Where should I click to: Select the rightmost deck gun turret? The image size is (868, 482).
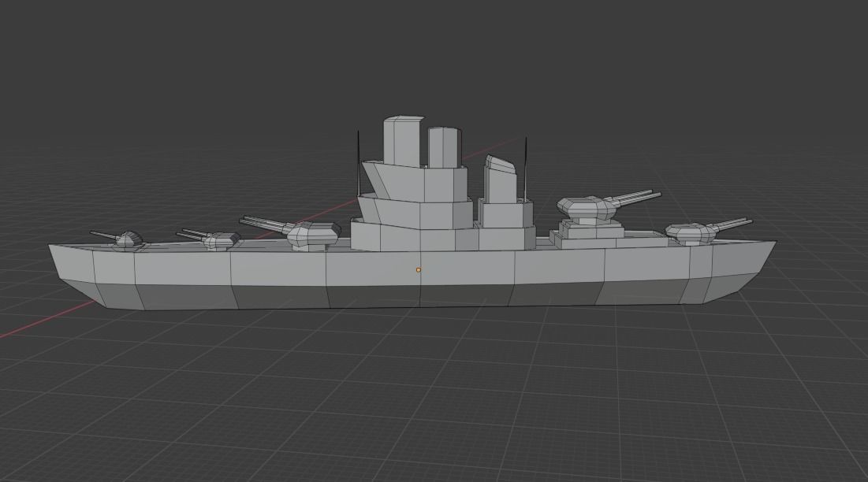tap(708, 231)
